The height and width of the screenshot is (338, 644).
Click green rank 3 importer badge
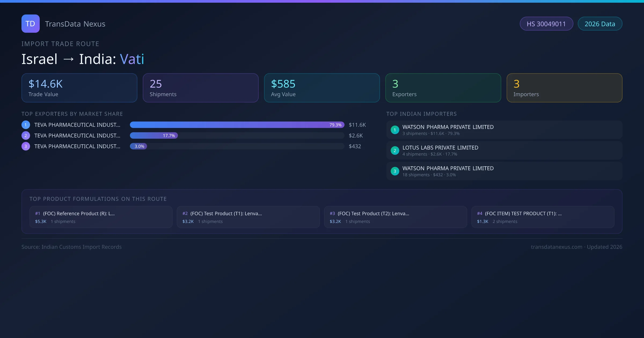[x=395, y=171]
